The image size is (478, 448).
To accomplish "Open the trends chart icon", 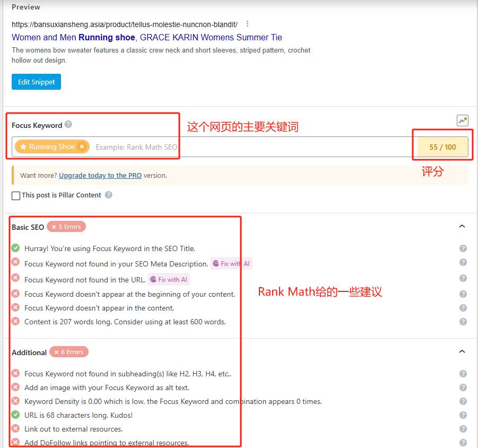I will coord(463,120).
